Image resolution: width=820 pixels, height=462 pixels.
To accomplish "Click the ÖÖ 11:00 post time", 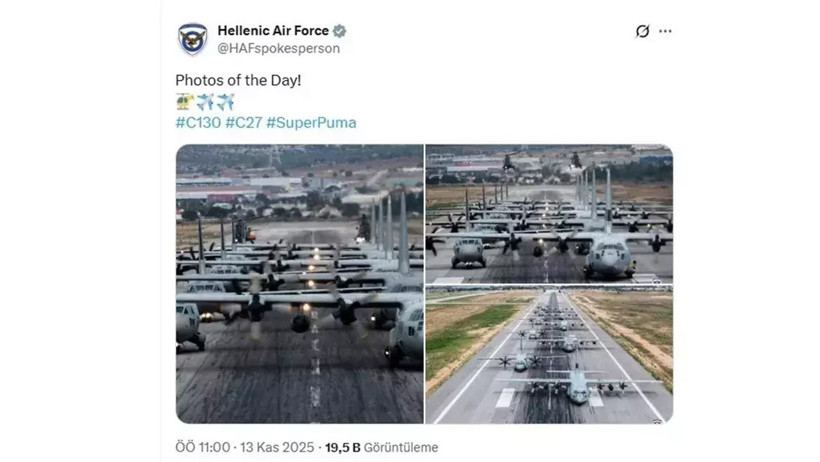I will (x=203, y=447).
